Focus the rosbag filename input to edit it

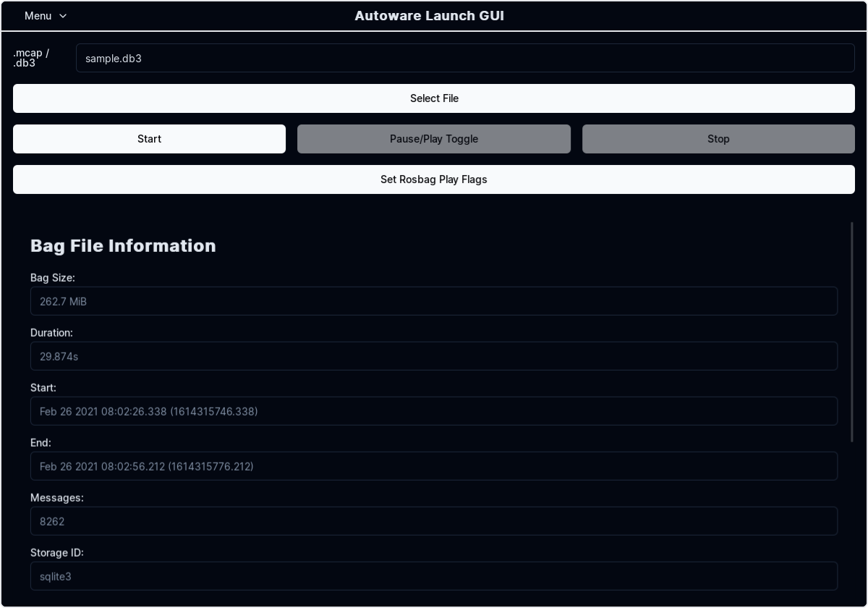[465, 58]
